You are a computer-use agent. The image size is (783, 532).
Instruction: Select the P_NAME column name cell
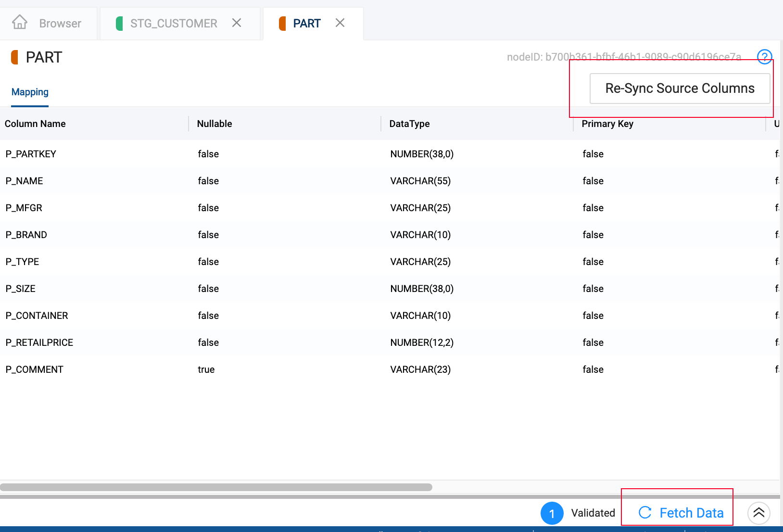24,181
